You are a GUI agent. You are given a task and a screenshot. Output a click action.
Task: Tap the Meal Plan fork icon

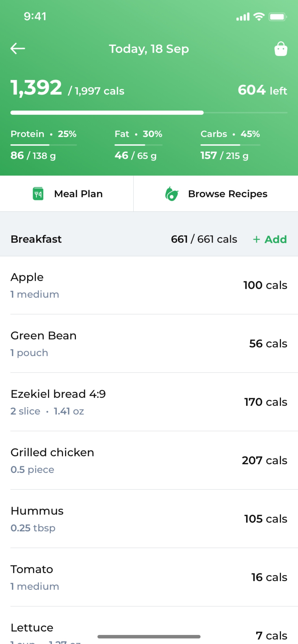[38, 194]
